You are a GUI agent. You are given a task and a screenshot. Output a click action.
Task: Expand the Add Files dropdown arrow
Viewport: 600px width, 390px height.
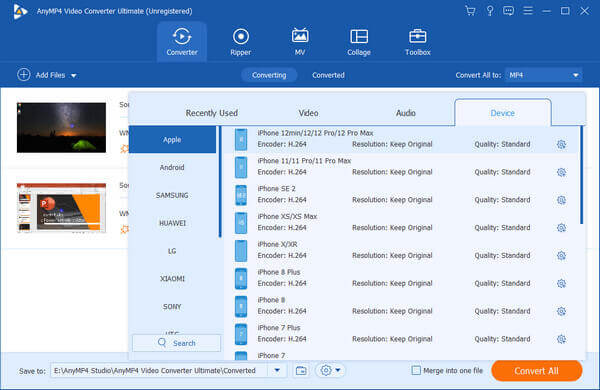click(73, 76)
